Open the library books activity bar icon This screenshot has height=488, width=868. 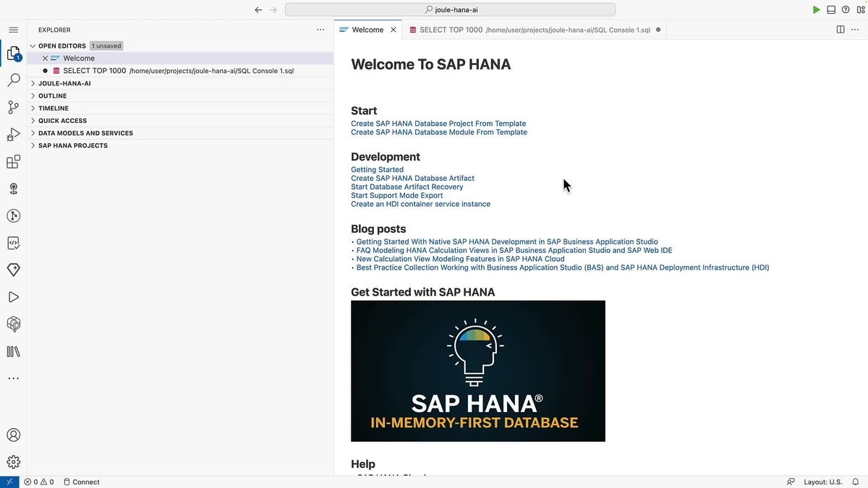coord(13,351)
